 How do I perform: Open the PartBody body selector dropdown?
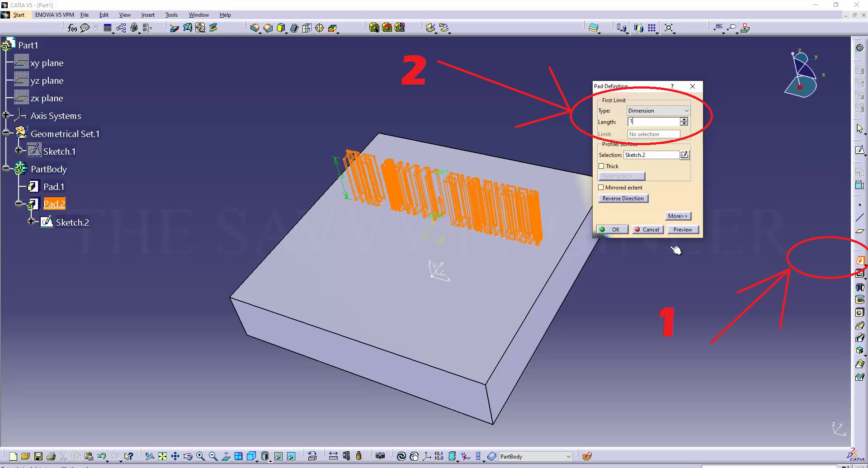click(x=535, y=457)
